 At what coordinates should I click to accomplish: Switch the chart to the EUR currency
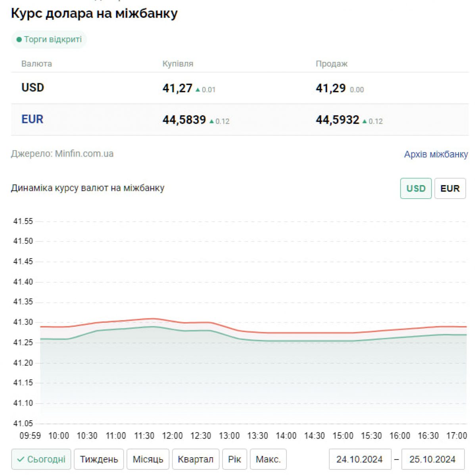tap(450, 188)
